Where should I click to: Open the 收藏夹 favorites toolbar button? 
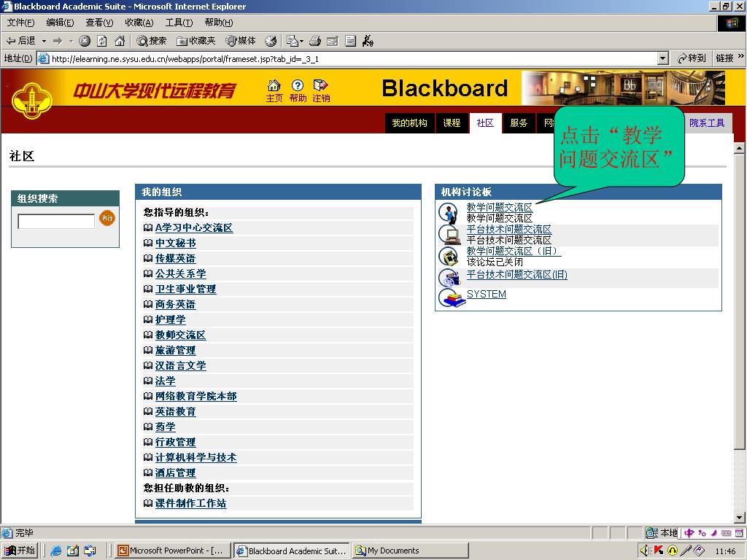196,41
